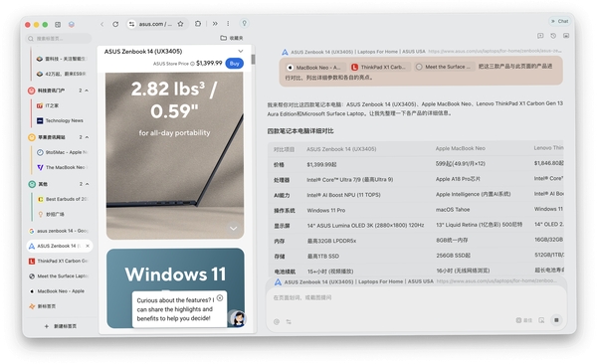The height and width of the screenshot is (364, 597).
Task: Click the image icon in chat header
Action: tap(566, 36)
